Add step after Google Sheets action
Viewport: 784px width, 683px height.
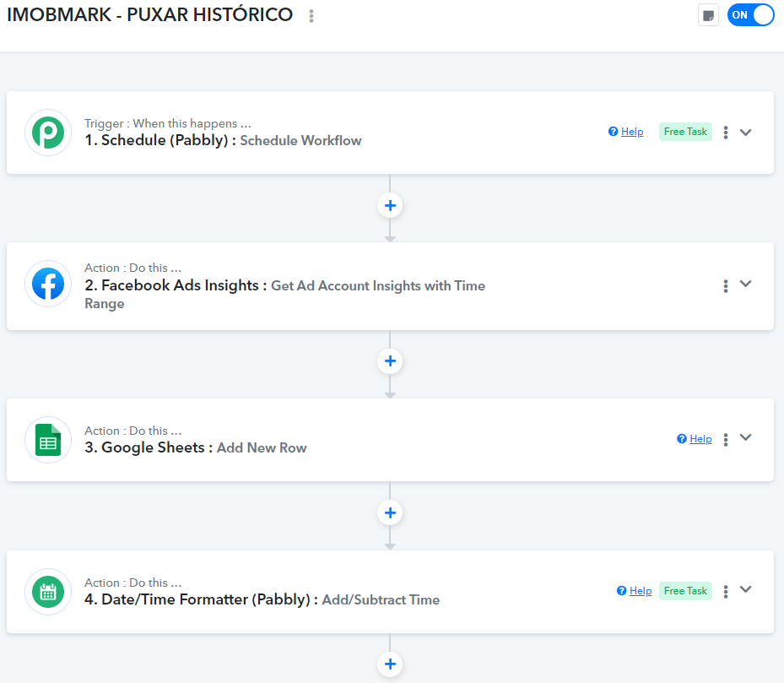[x=390, y=512]
